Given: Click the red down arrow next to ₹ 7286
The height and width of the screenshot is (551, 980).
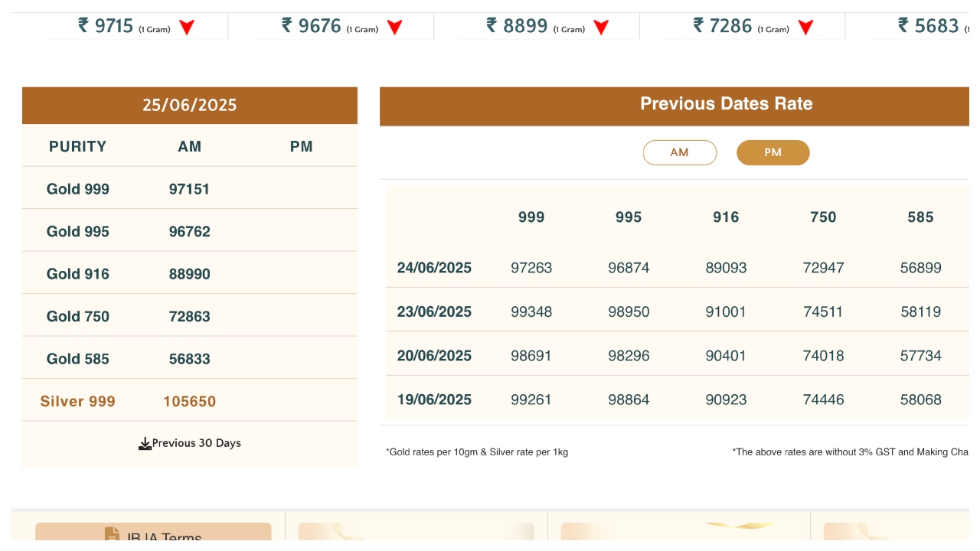Looking at the screenshot, I should click(805, 28).
